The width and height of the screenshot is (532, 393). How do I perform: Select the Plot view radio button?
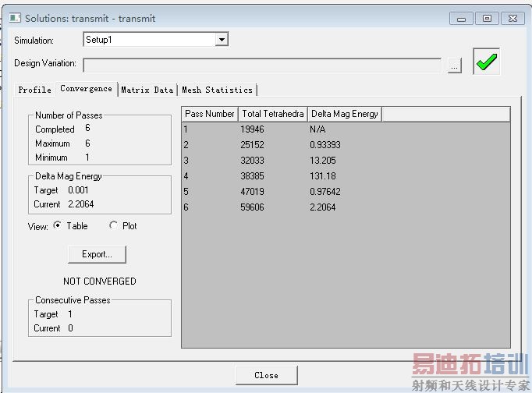tap(113, 225)
